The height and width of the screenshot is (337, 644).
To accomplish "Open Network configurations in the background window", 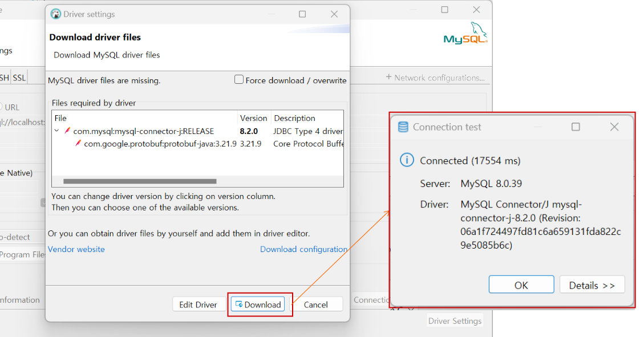I will 435,78.
